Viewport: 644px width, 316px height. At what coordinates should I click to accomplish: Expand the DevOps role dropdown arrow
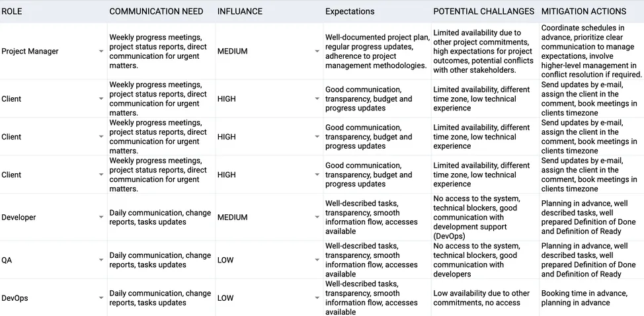[101, 298]
